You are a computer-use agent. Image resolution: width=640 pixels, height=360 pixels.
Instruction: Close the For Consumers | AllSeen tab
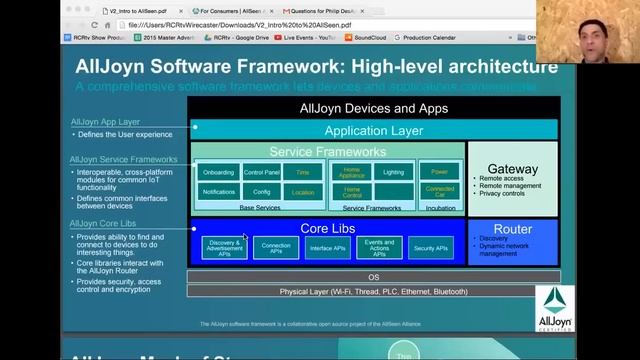(271, 11)
